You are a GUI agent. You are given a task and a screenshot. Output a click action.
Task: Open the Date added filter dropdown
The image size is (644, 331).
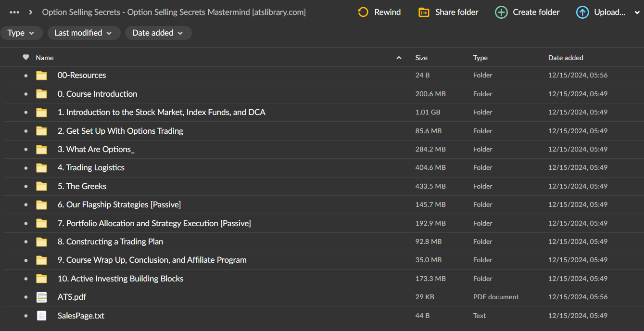[158, 33]
